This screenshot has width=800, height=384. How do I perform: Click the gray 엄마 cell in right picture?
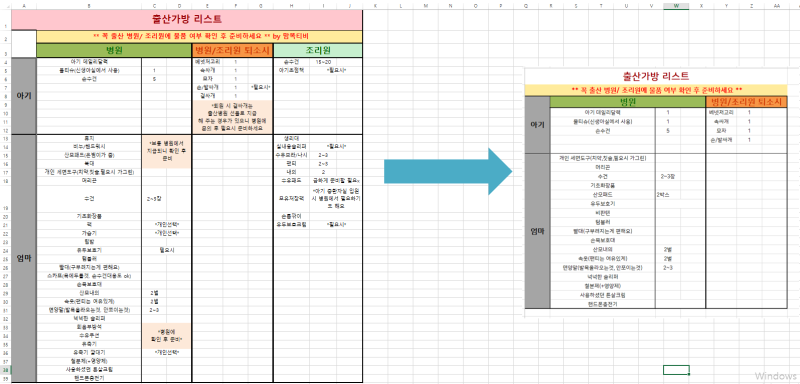[x=538, y=231]
